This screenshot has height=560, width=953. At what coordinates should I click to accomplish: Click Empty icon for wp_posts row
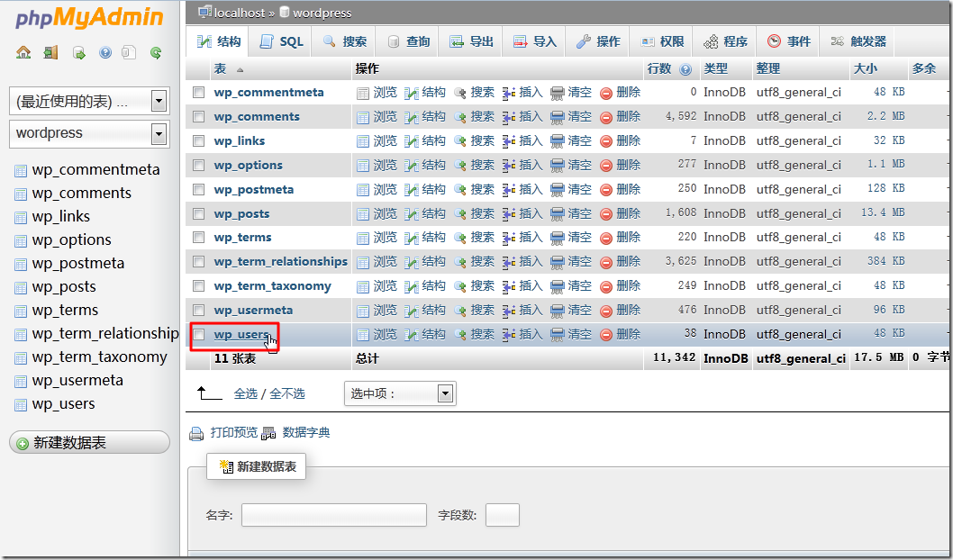click(558, 213)
